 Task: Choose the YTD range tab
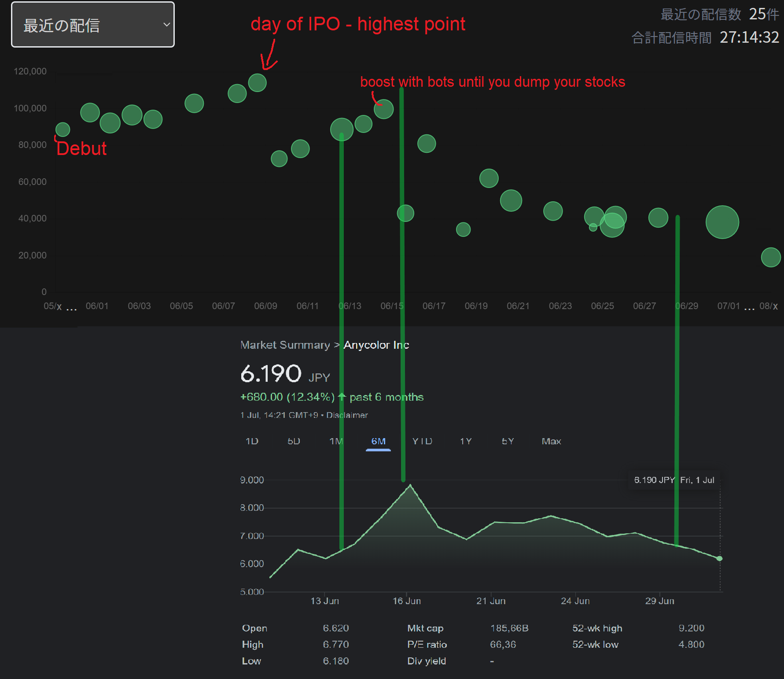422,441
